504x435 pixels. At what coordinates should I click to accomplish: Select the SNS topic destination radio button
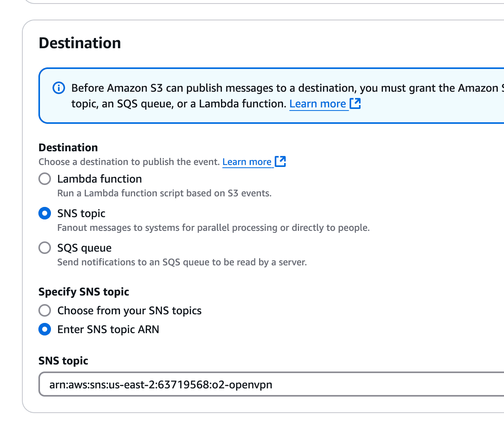(x=45, y=213)
